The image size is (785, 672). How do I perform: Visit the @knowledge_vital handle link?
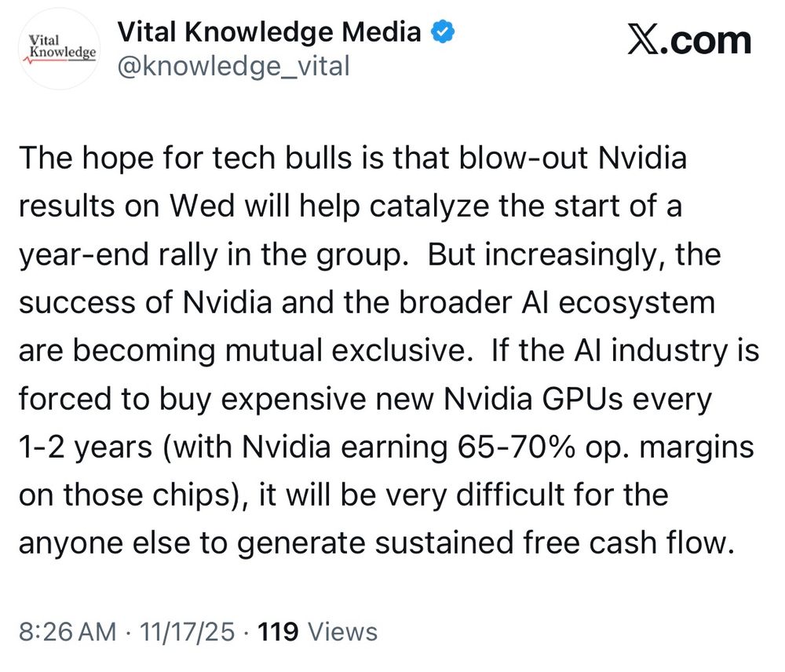tap(233, 67)
